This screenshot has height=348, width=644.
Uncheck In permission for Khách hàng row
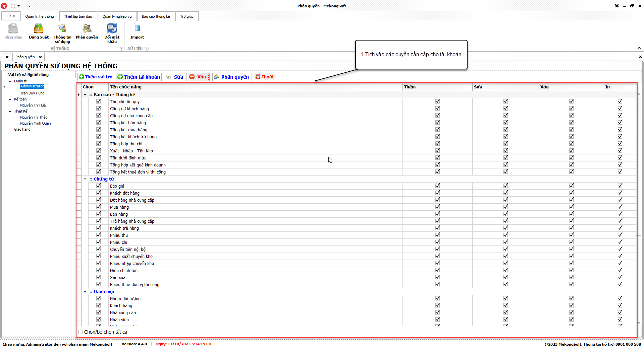tap(620, 305)
